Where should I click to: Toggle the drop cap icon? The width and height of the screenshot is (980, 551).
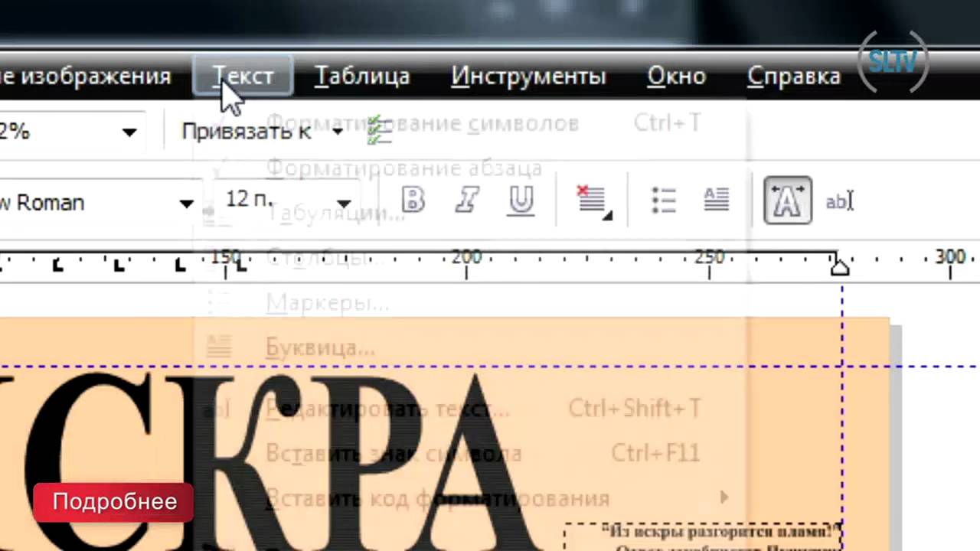[717, 201]
